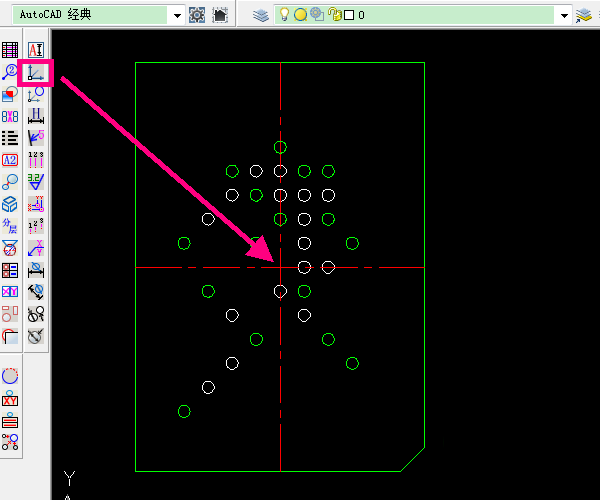Click the blue square with red circle icon
The image size is (600, 500).
10,94
